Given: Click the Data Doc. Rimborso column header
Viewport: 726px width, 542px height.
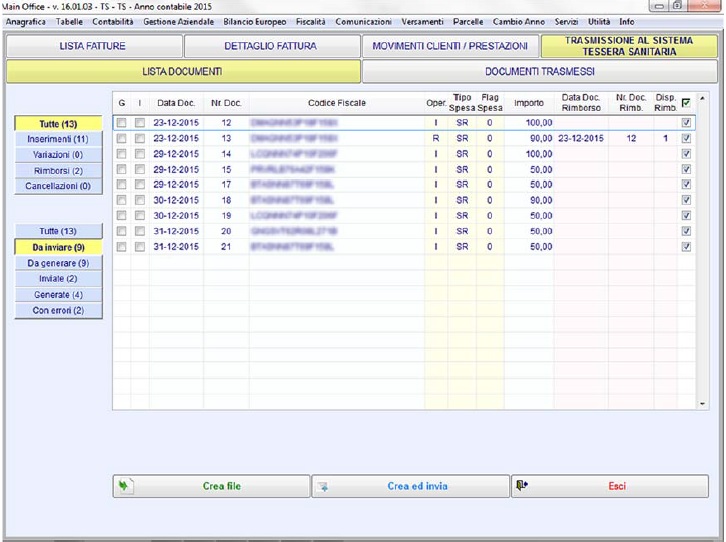Looking at the screenshot, I should point(581,103).
